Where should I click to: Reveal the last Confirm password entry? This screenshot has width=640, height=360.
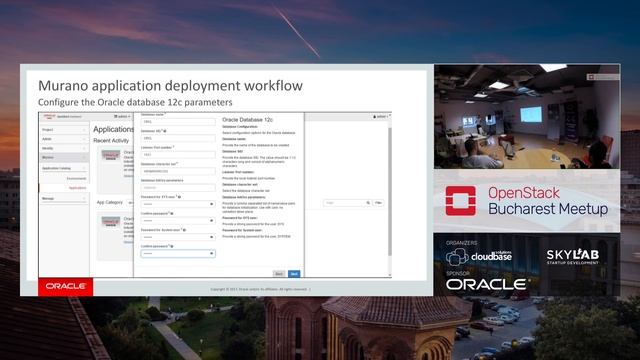click(211, 253)
